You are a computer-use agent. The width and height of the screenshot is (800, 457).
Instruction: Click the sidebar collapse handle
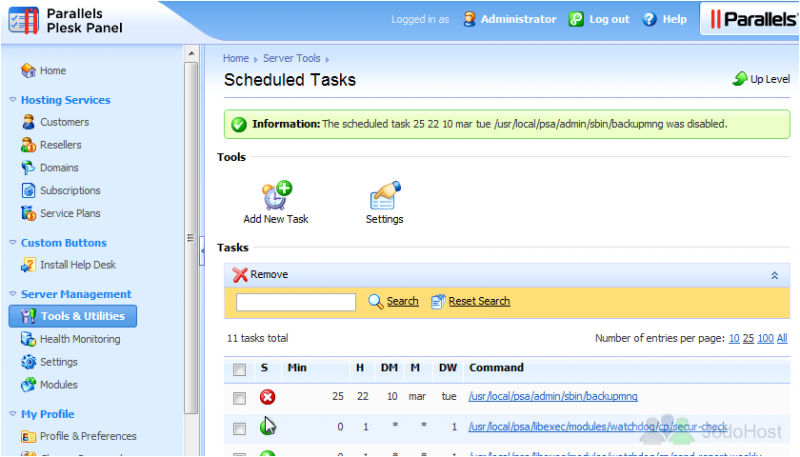pyautogui.click(x=202, y=250)
